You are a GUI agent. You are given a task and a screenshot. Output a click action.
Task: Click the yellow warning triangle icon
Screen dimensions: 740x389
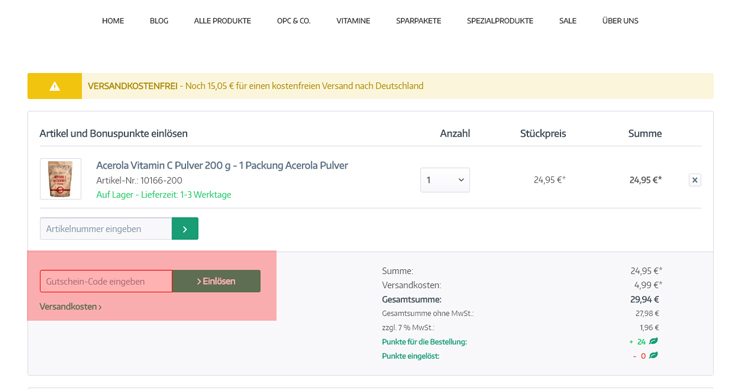[55, 86]
